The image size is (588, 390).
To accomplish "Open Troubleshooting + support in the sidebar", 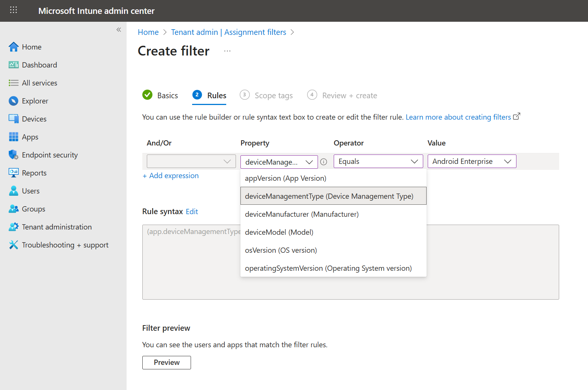I will click(x=65, y=245).
